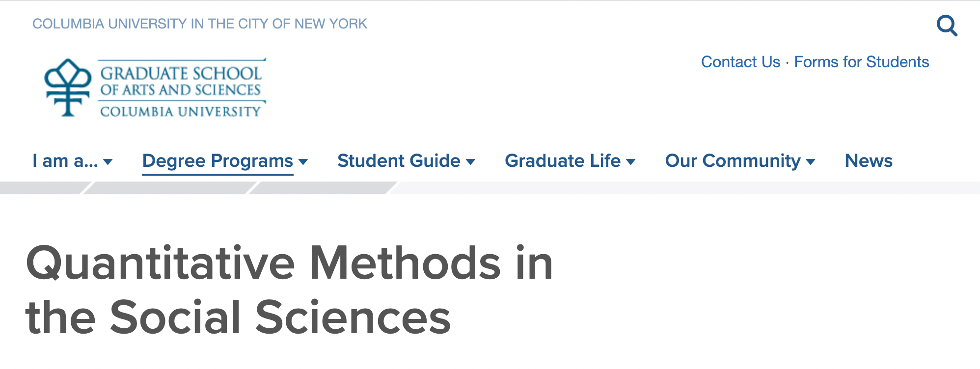The width and height of the screenshot is (980, 369).
Task: Click Columbia University wordmark under the logo
Action: [x=180, y=112]
